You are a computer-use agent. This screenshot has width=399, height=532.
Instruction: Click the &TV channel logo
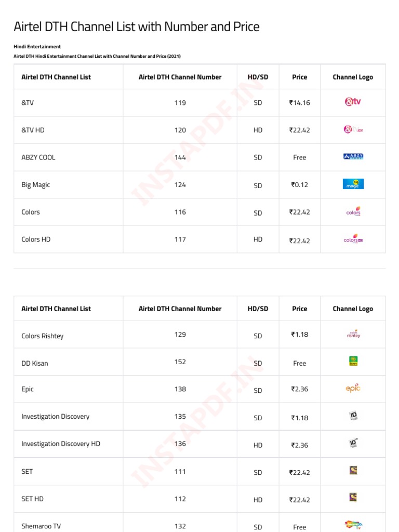coord(353,102)
